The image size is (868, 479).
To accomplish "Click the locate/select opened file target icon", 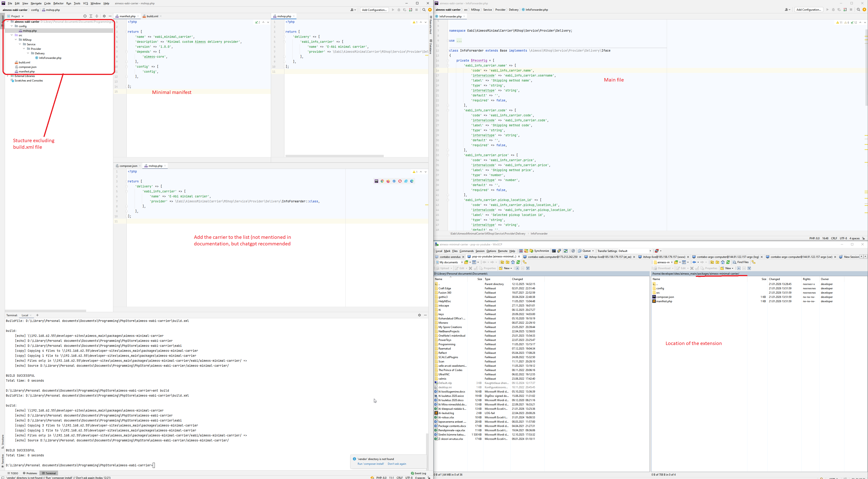I will tap(85, 16).
